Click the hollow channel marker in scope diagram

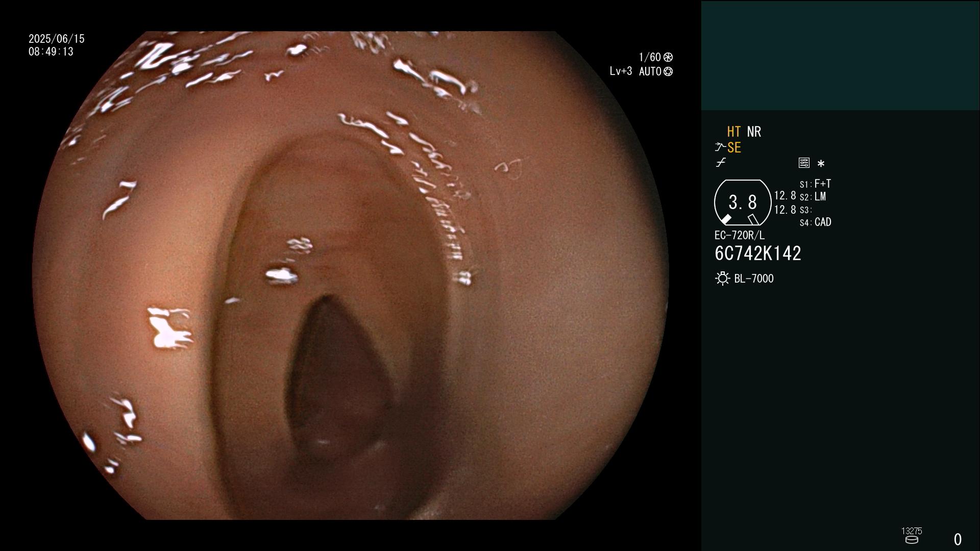753,219
